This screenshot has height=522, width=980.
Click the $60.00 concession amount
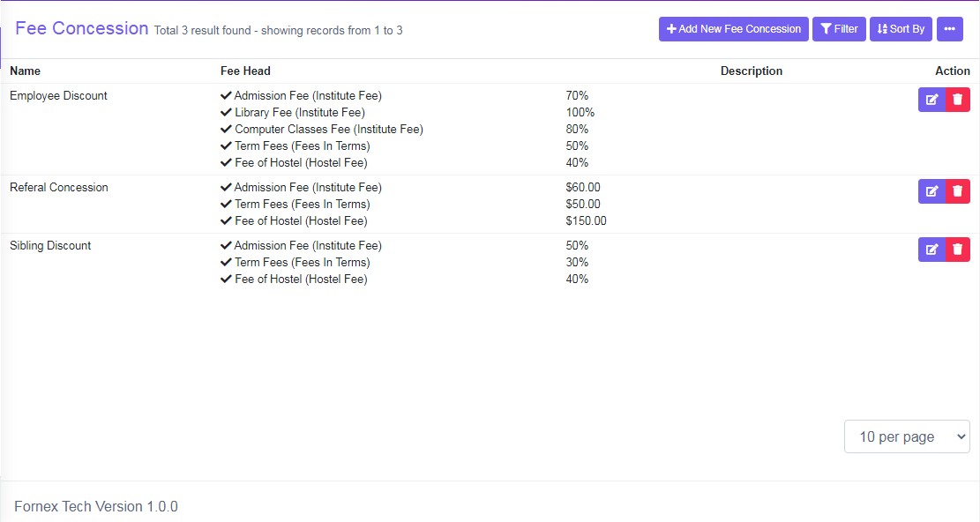(x=583, y=187)
